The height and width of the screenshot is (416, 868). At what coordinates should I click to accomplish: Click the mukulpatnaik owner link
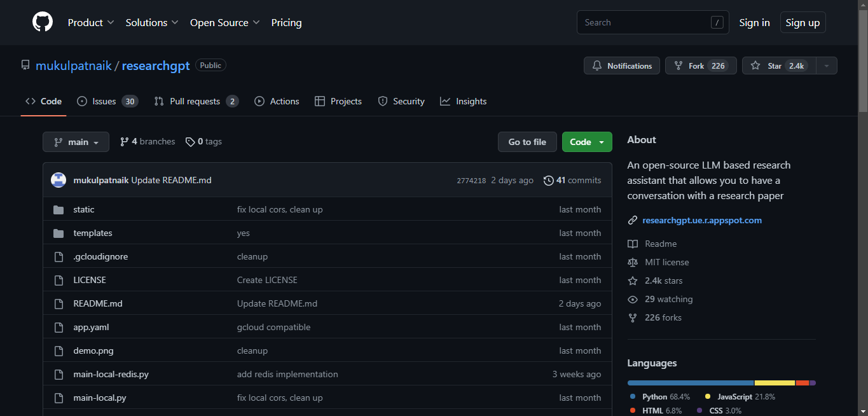click(x=74, y=66)
